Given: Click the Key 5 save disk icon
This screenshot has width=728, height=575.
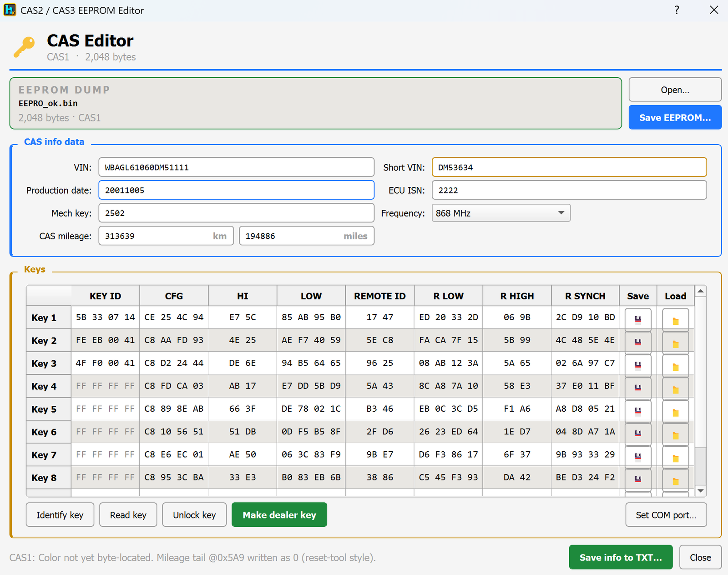Looking at the screenshot, I should coord(638,410).
